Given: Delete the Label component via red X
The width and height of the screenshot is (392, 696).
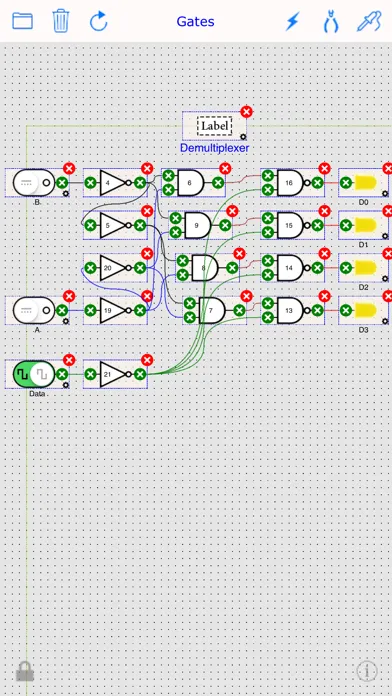Looking at the screenshot, I should point(247,111).
